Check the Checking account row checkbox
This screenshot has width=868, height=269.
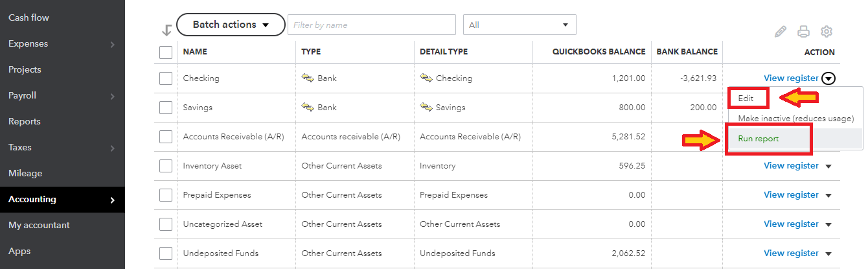[166, 78]
